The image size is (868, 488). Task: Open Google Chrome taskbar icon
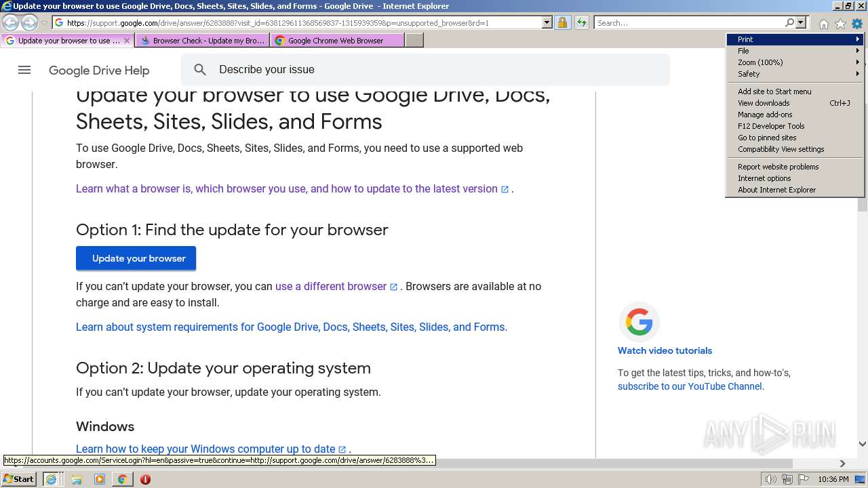(x=122, y=479)
